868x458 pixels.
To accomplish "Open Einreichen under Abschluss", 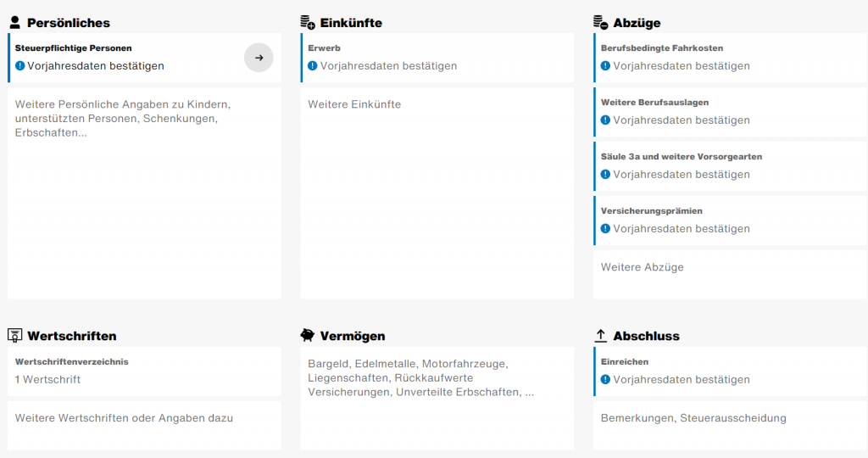I will [x=730, y=371].
